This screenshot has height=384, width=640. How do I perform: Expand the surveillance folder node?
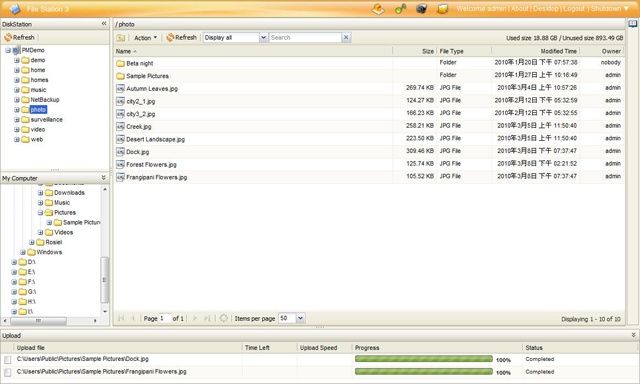(x=17, y=120)
